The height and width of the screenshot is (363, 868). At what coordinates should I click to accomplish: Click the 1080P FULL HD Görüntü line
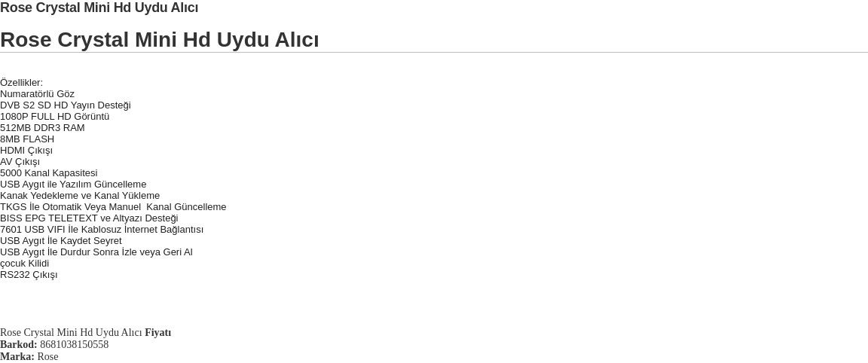coord(55,117)
